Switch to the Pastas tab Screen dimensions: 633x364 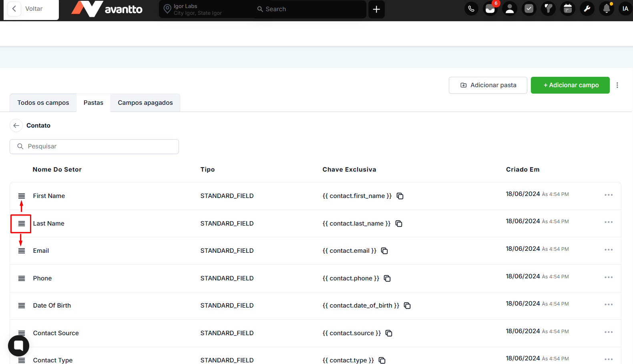point(93,103)
